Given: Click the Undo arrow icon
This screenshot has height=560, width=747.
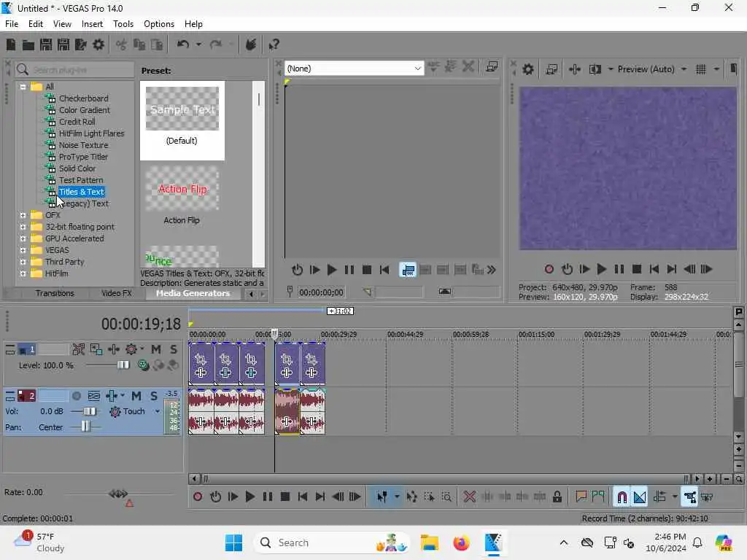Looking at the screenshot, I should point(183,44).
